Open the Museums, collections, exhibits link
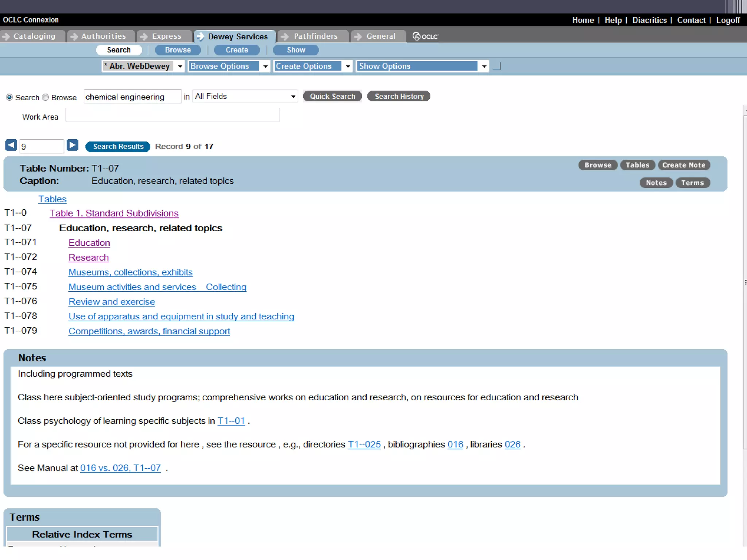The height and width of the screenshot is (560, 747). (x=130, y=272)
